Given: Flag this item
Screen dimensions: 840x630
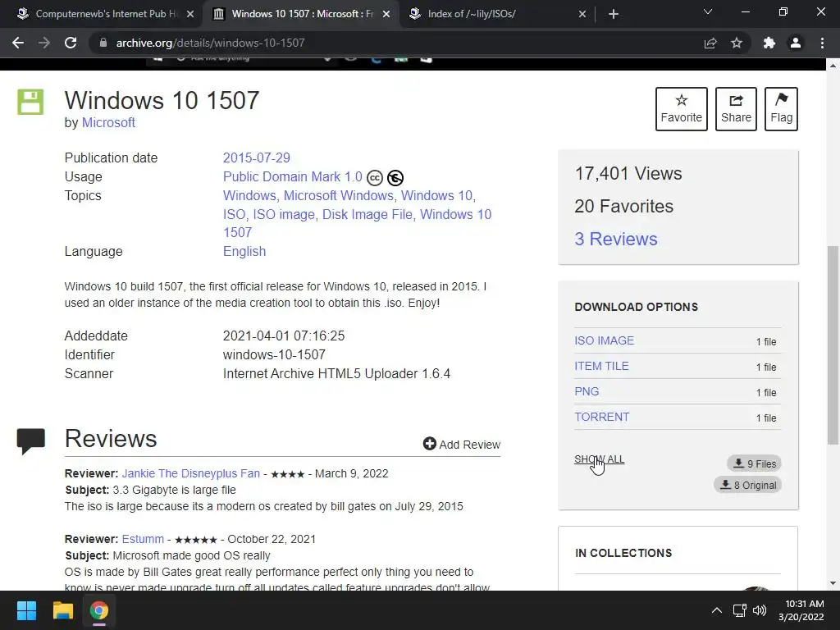Looking at the screenshot, I should click(x=781, y=109).
